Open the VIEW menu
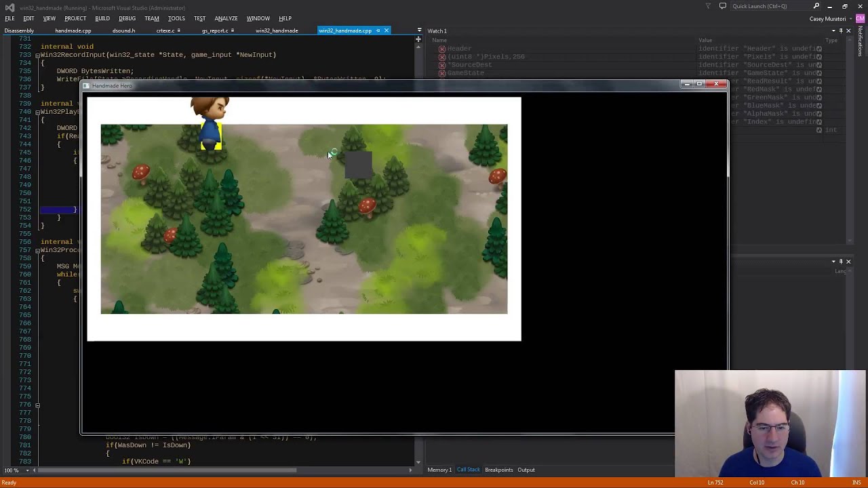 [50, 18]
